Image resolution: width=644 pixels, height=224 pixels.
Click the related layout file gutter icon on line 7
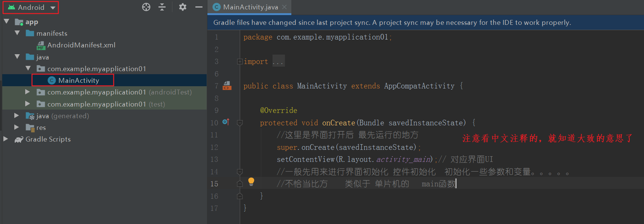tap(227, 86)
